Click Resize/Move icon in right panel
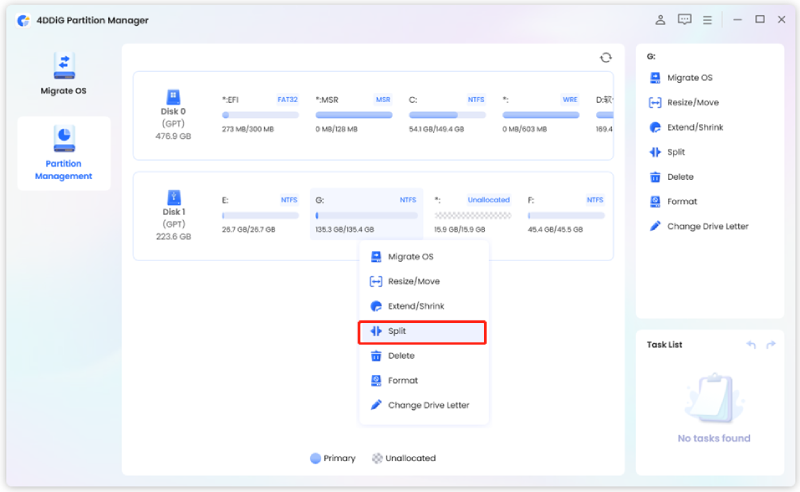Viewport: 800px width, 492px height. pos(655,103)
